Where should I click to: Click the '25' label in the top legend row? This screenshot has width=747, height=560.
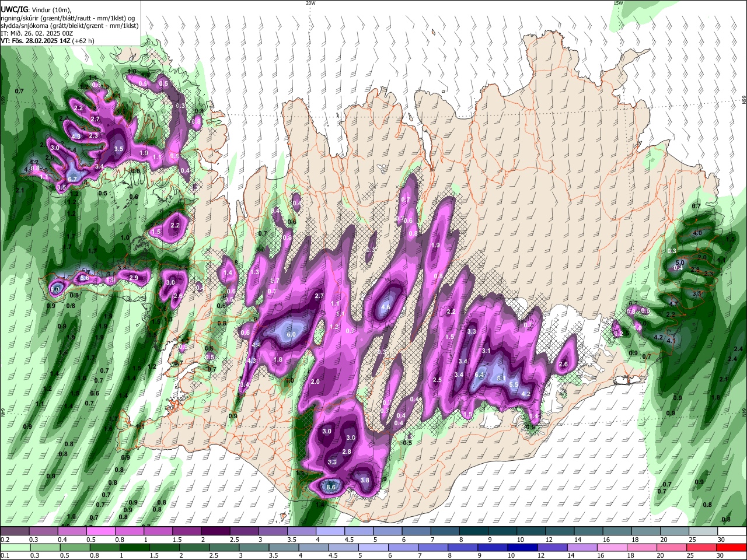(x=692, y=540)
